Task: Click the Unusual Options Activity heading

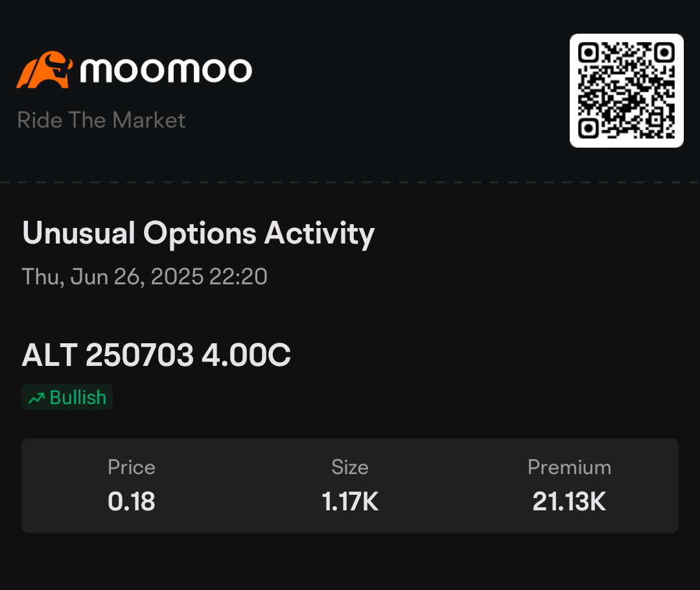Action: 198,233
